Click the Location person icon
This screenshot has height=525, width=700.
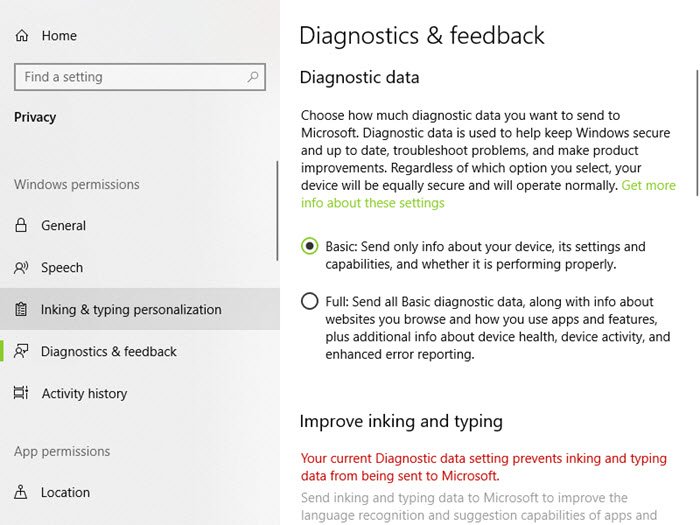pos(21,492)
